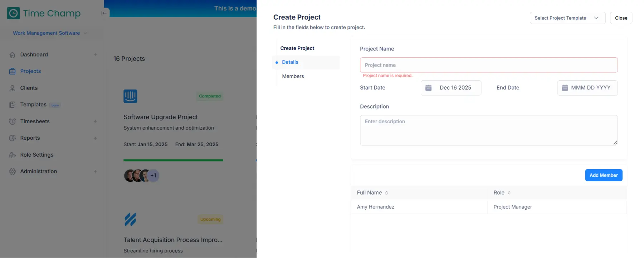The width and height of the screenshot is (644, 258).
Task: Click the Talent Acquisition project logo icon
Action: (x=130, y=219)
